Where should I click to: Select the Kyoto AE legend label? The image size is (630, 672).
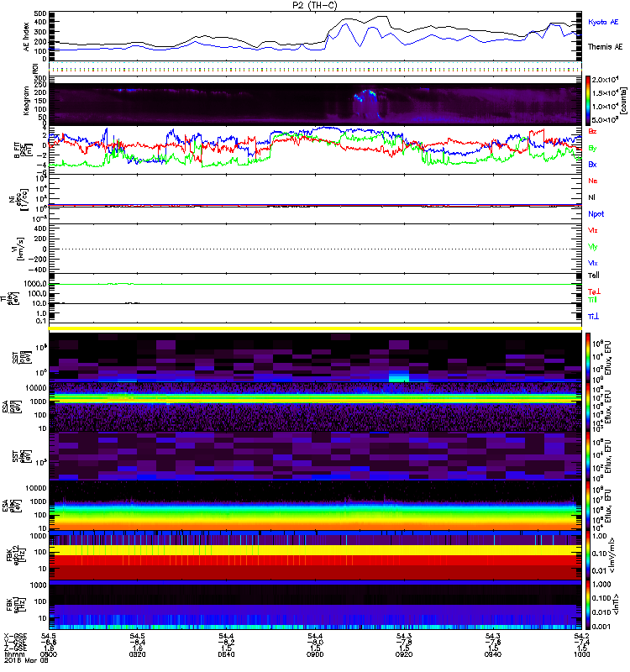603,22
